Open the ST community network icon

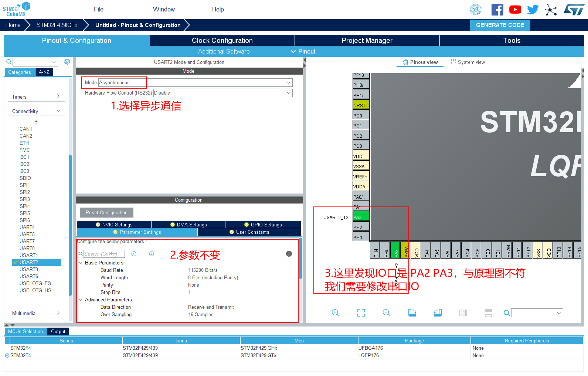coord(551,10)
